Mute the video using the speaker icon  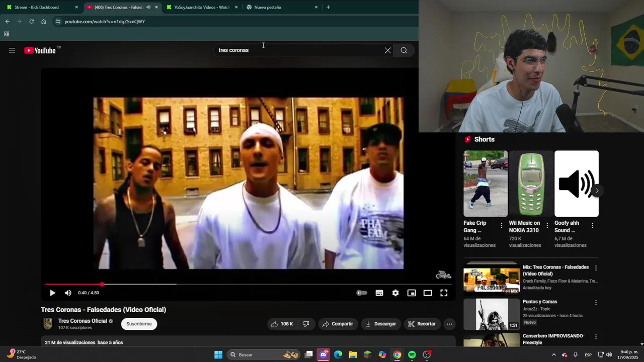click(68, 293)
